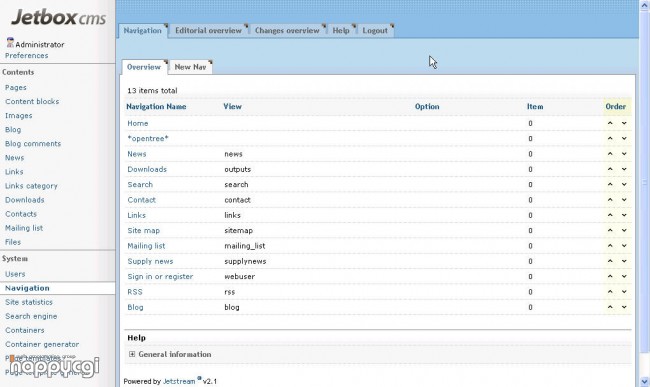The height and width of the screenshot is (387, 650).
Task: Click the Jetstream link in footer
Action: tap(179, 381)
